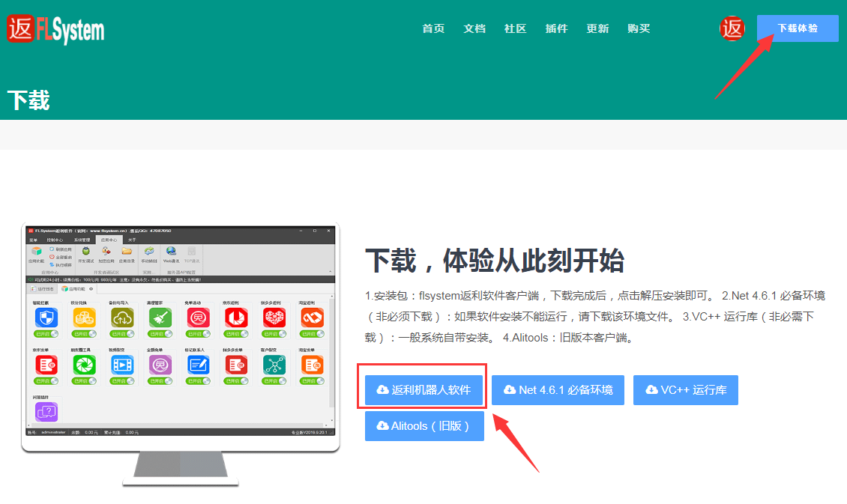Toggle the 已开启 switch under 京东发单
847x504 pixels.
tap(46, 381)
